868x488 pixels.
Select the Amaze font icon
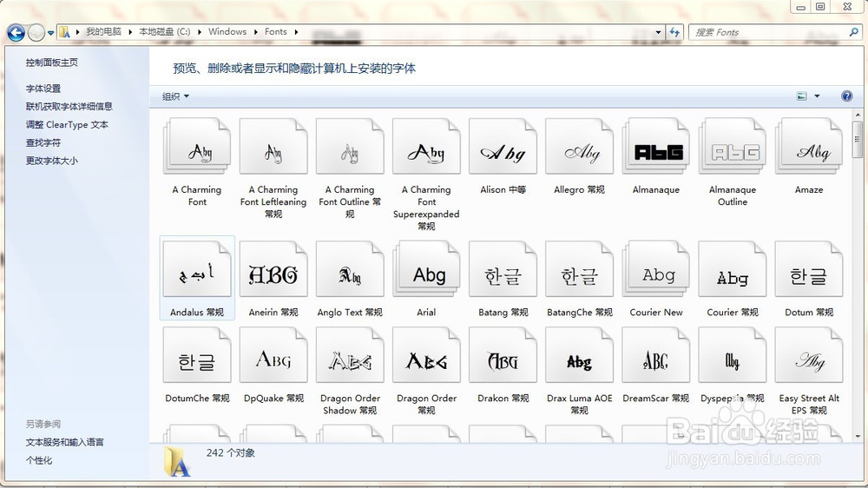(x=809, y=147)
